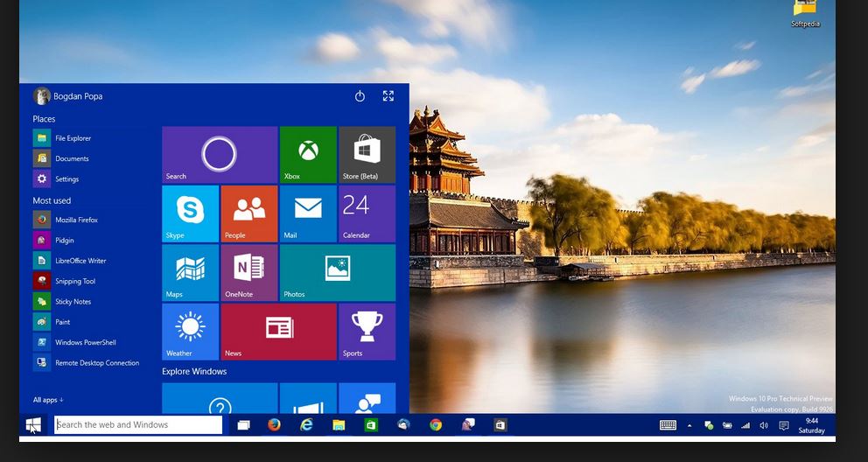The width and height of the screenshot is (868, 462).
Task: Expand All apps list
Action: click(x=48, y=400)
